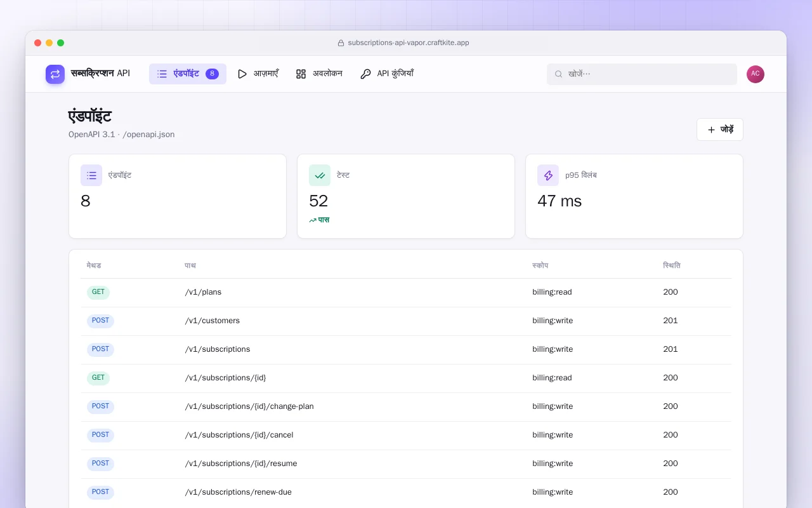Select the /v1/subscriptions/{id}/cancel path
This screenshot has height=508, width=812.
tap(239, 435)
